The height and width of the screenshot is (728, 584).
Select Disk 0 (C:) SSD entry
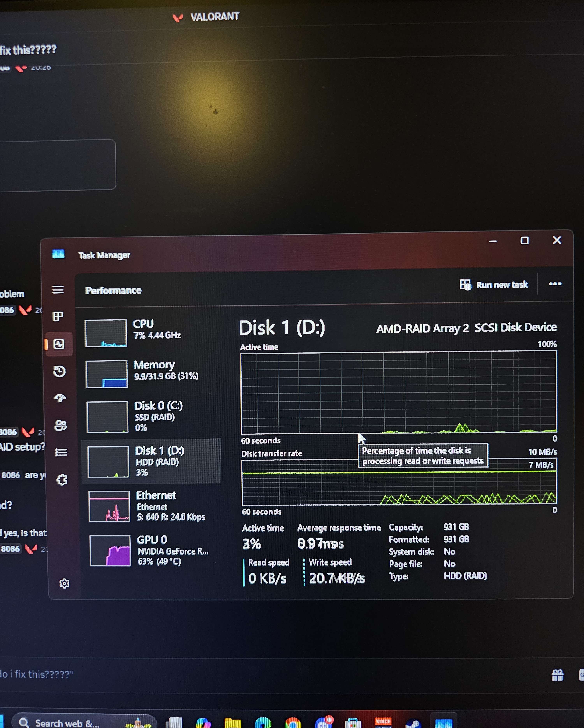click(x=151, y=417)
